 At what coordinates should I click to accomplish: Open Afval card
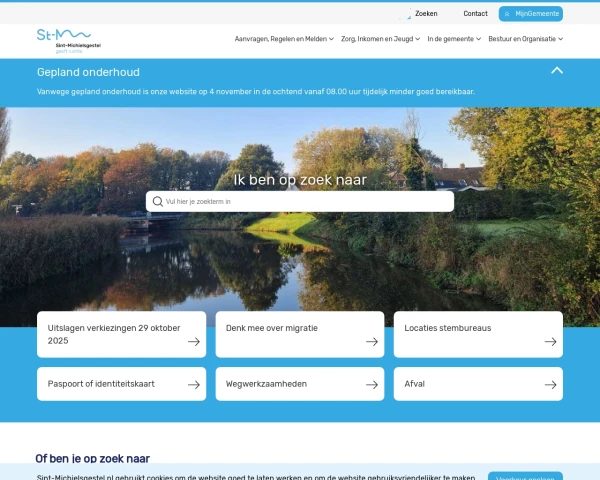pyautogui.click(x=478, y=384)
